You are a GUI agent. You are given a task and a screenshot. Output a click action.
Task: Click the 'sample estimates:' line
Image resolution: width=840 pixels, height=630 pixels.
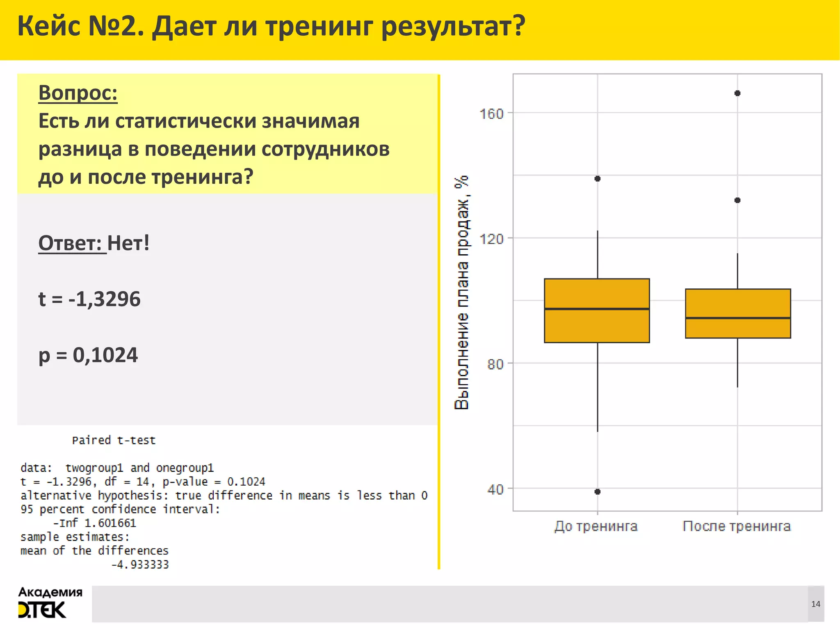point(75,537)
